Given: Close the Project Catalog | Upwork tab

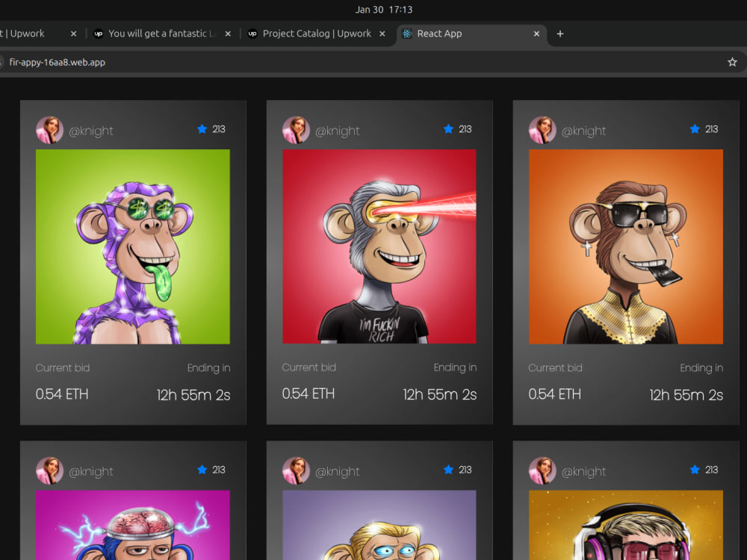Looking at the screenshot, I should point(382,34).
